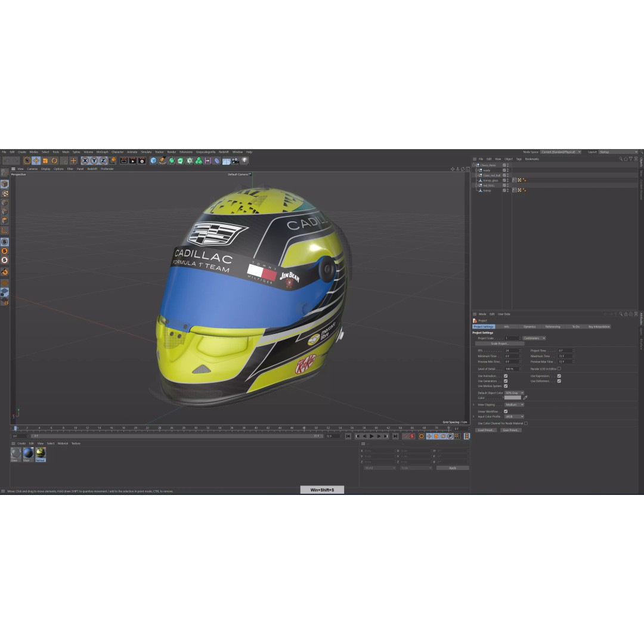Screen dimensions: 644x644
Task: Toggle the X axis lock
Action: click(x=85, y=160)
